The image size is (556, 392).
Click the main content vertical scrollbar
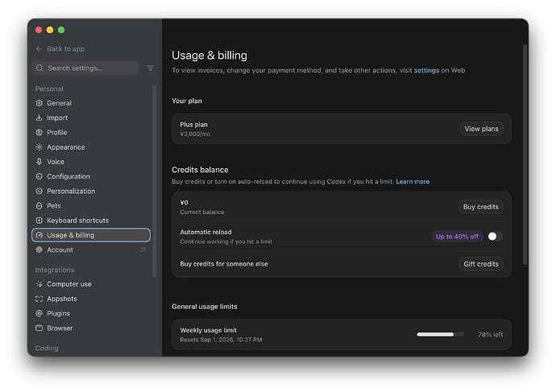point(525,154)
